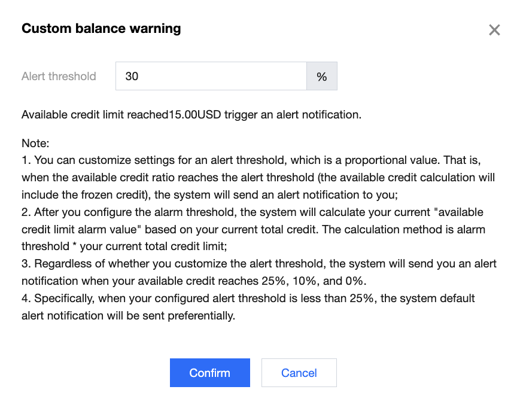
Task: Close the Custom balance warning dialog
Action: 494,30
